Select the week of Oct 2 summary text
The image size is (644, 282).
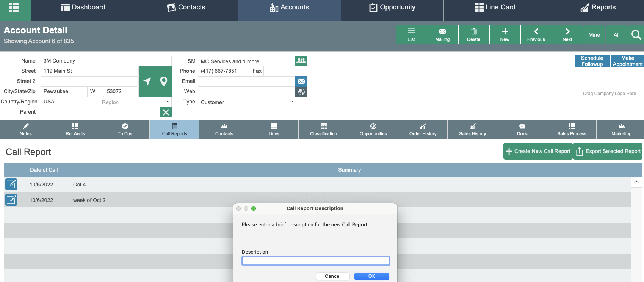[89, 200]
